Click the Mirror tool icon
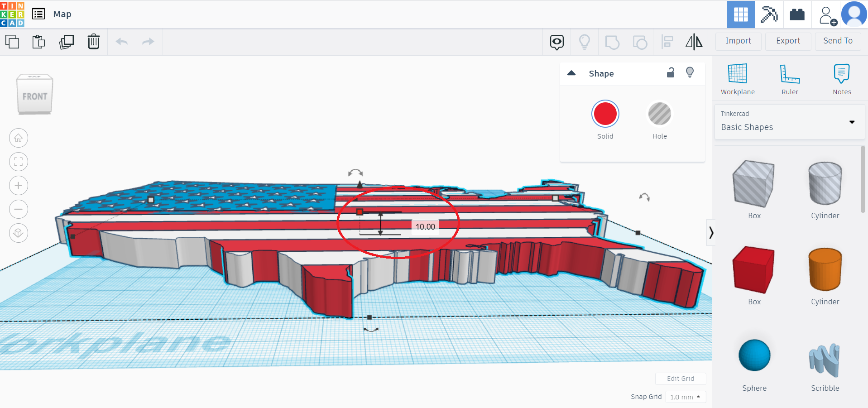The width and height of the screenshot is (868, 408). (x=694, y=42)
